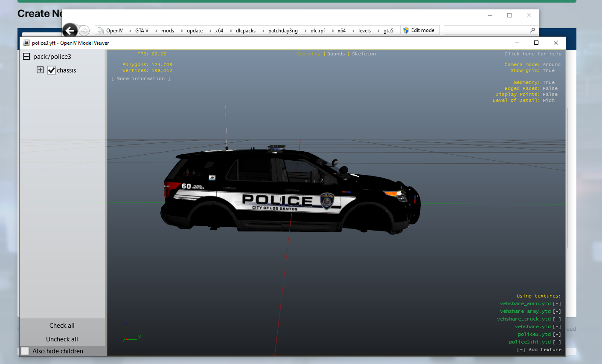The width and height of the screenshot is (602, 364).
Task: Click the root icon in the breadcrumb bar
Action: click(100, 31)
